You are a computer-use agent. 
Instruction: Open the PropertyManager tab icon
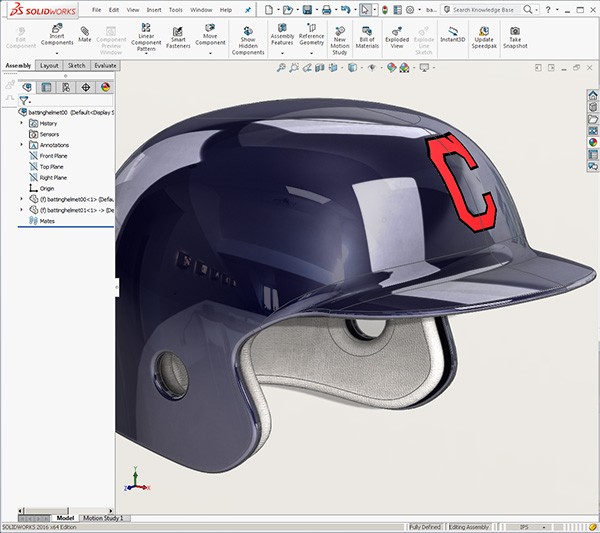(46, 87)
